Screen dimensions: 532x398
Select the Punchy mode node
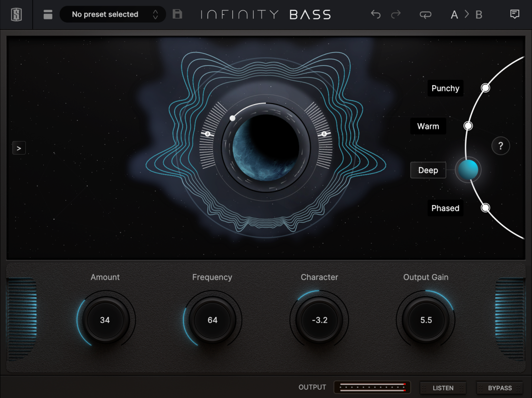click(x=485, y=88)
